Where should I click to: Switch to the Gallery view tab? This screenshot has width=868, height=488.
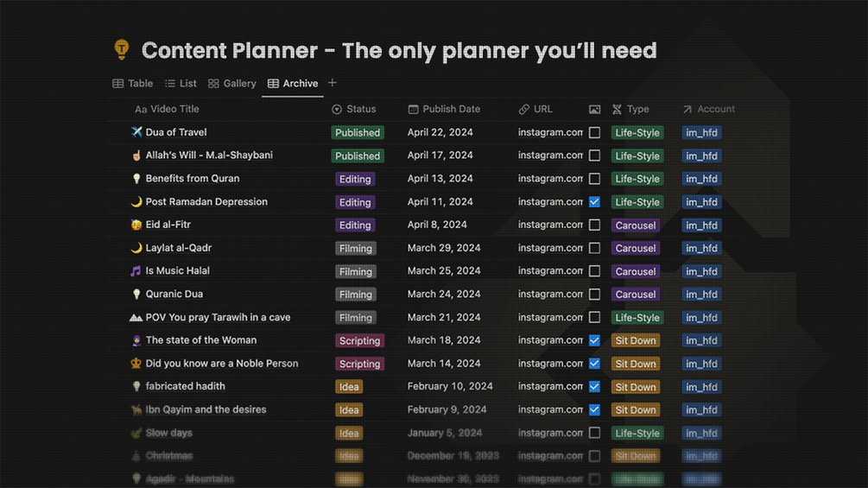232,84
